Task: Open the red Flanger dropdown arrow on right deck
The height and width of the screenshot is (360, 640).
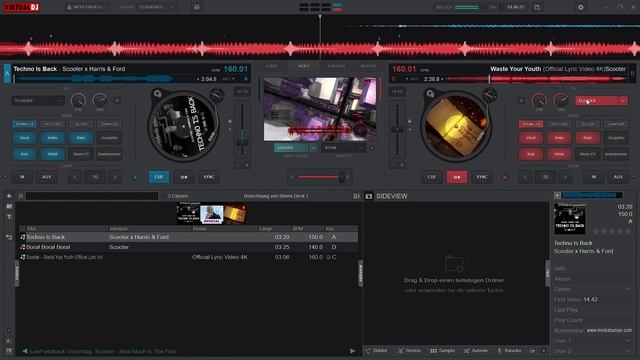Action: click(x=623, y=100)
